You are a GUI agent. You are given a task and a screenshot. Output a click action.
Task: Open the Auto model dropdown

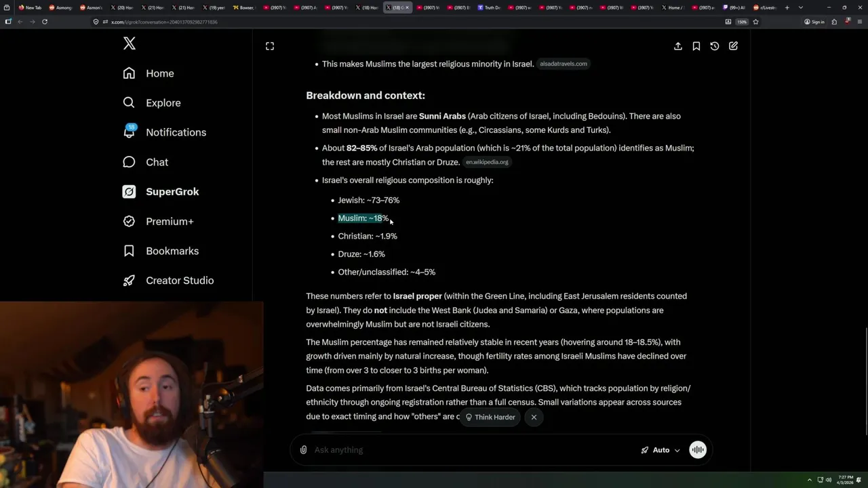(660, 450)
